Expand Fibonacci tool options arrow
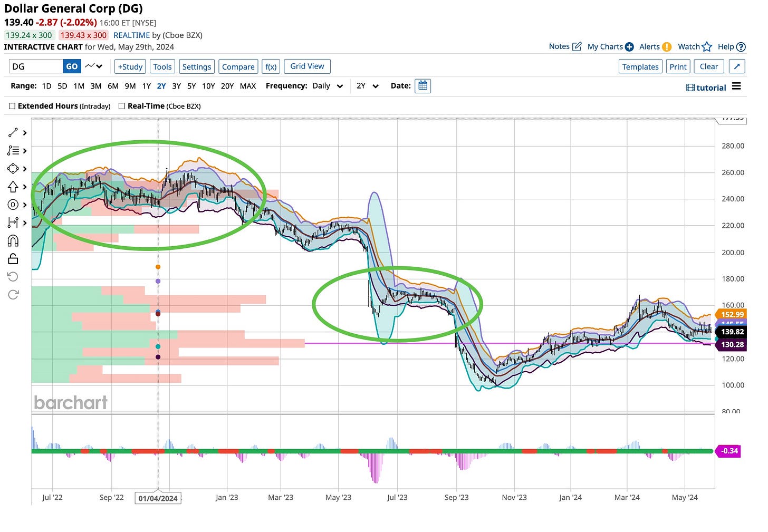The width and height of the screenshot is (768, 532). tap(25, 151)
